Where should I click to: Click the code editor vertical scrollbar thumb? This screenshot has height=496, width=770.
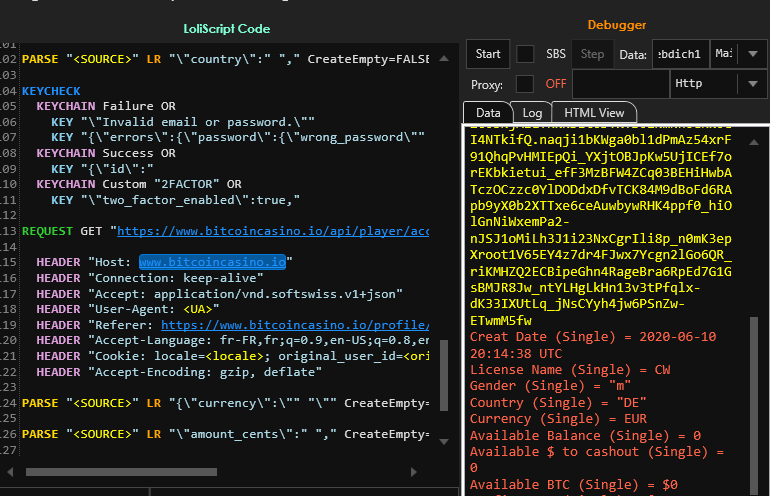(x=444, y=375)
